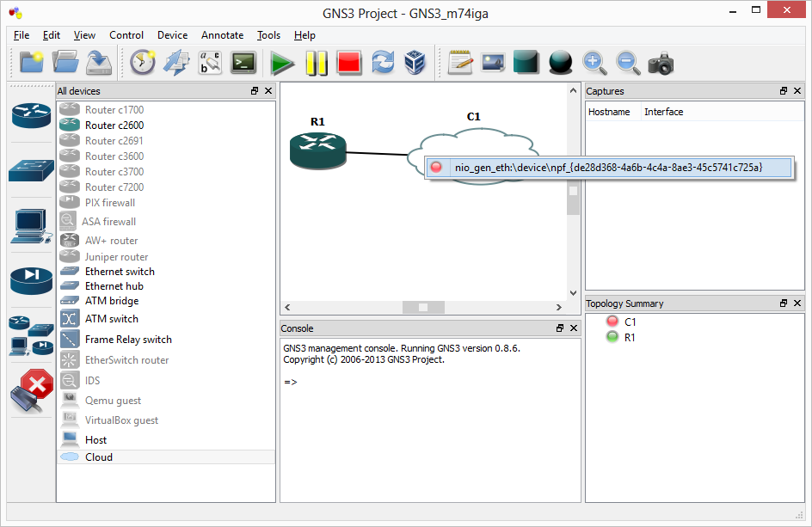Close the All devices panel
The height and width of the screenshot is (527, 812).
click(268, 90)
